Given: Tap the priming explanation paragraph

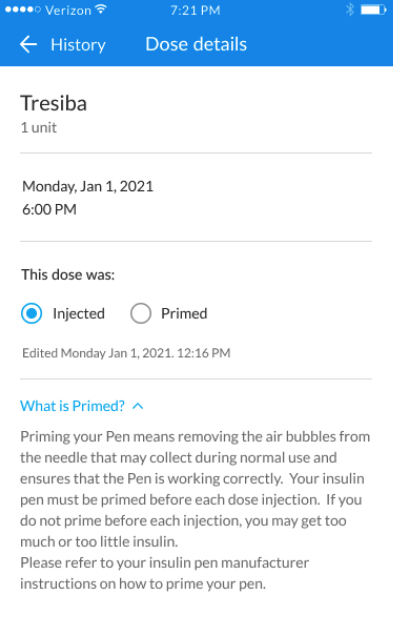Looking at the screenshot, I should pos(195,510).
